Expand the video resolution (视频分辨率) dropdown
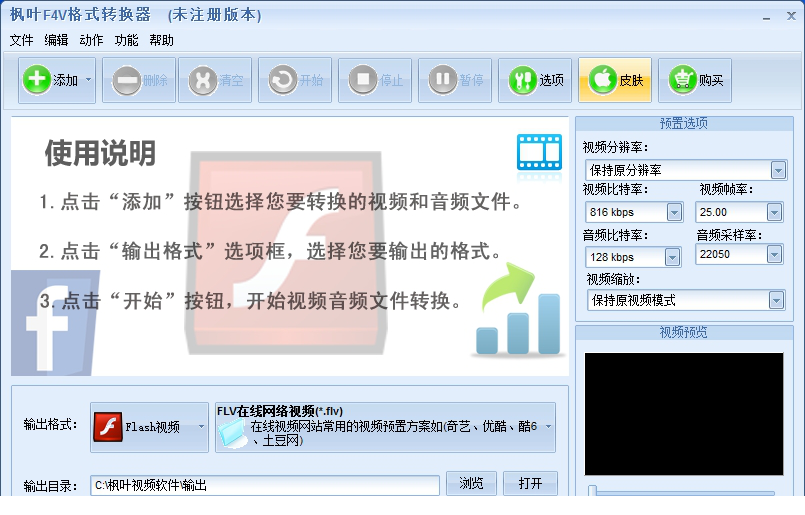The image size is (805, 515). click(x=778, y=170)
